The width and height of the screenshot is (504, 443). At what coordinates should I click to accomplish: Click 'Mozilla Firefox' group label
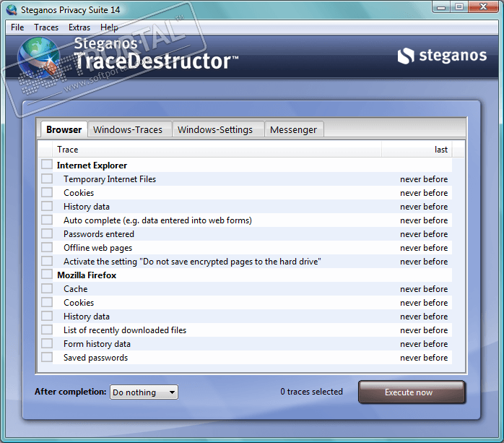87,275
